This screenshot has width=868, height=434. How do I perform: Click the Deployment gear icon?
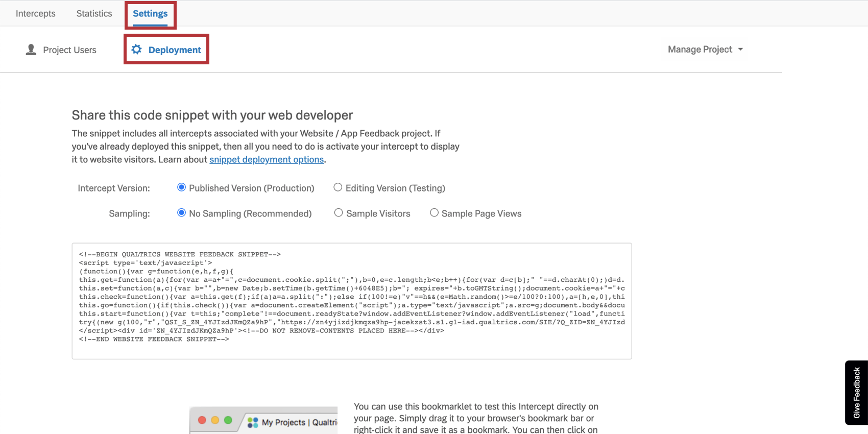136,49
